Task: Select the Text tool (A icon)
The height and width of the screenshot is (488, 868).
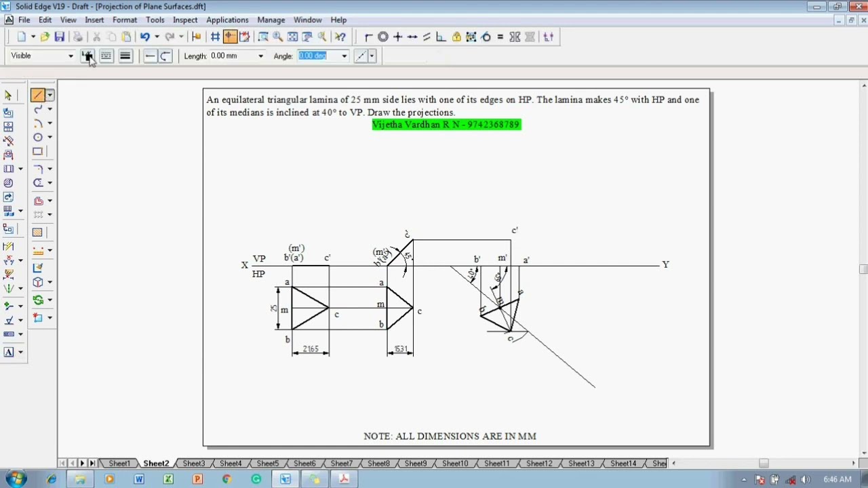Action: 9,352
